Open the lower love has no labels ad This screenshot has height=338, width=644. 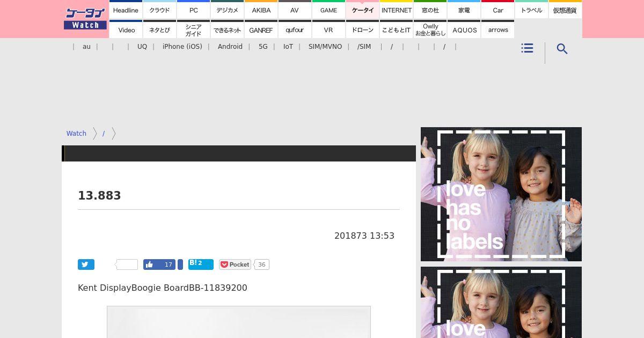(501, 302)
